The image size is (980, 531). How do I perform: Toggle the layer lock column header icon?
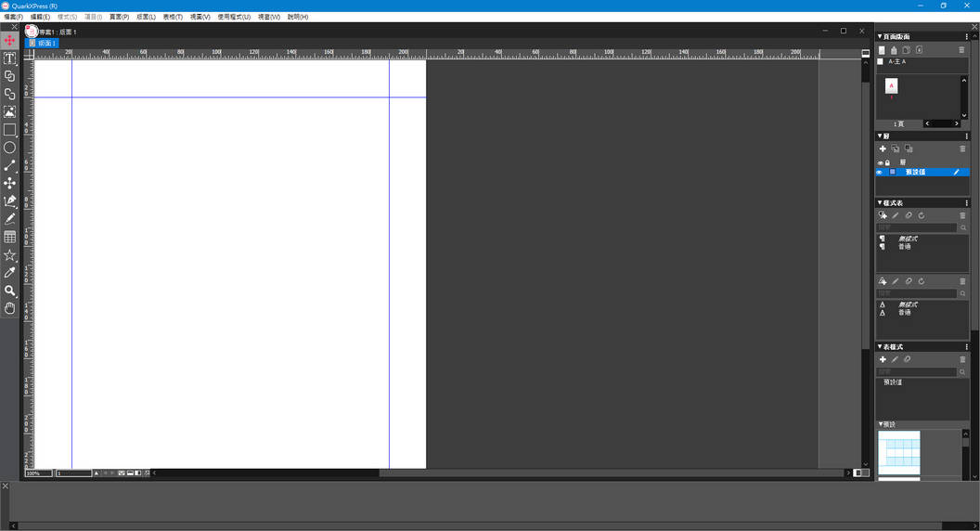(x=888, y=162)
